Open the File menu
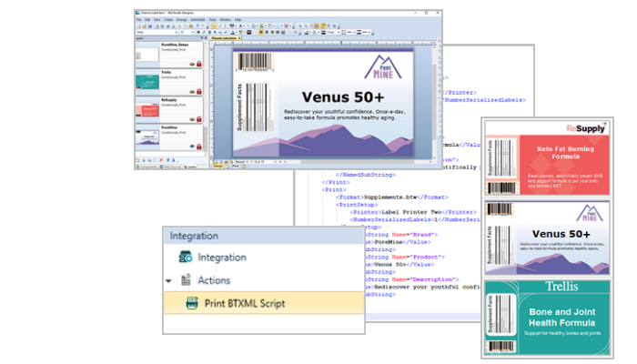Screen dimensions: 637x364 pos(137,20)
